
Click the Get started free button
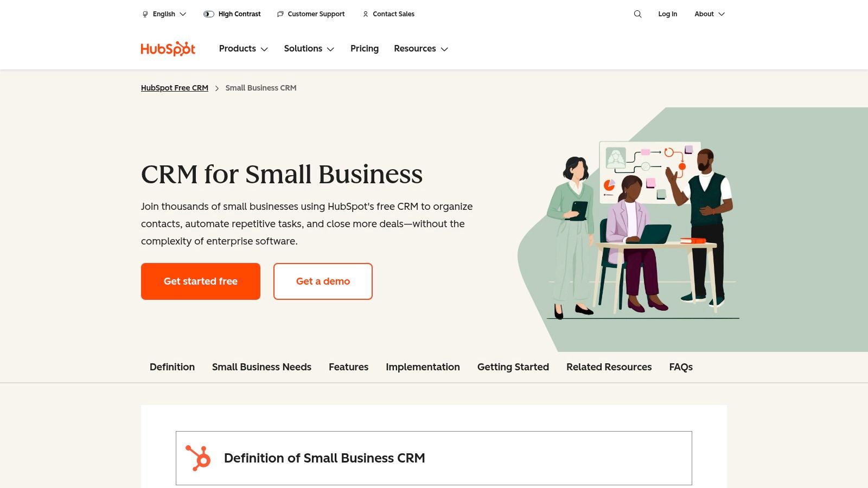coord(200,281)
